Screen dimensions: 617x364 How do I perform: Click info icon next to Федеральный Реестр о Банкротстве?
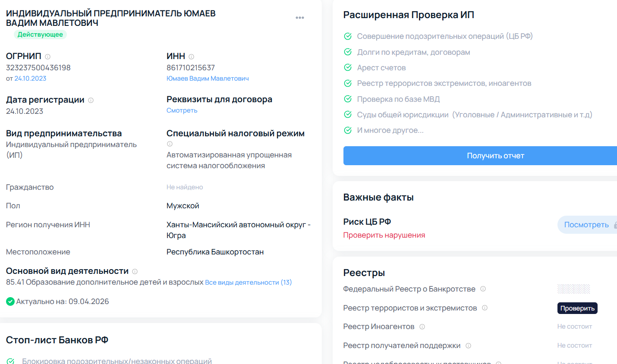(x=483, y=289)
